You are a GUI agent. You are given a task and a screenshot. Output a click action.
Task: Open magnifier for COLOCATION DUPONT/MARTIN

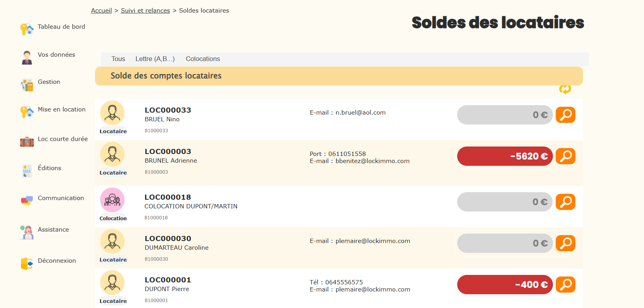(565, 202)
